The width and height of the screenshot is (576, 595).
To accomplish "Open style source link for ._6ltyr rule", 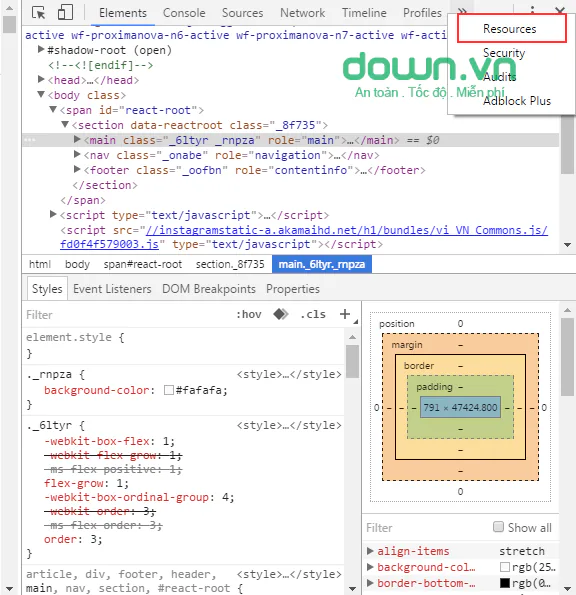I will (289, 425).
